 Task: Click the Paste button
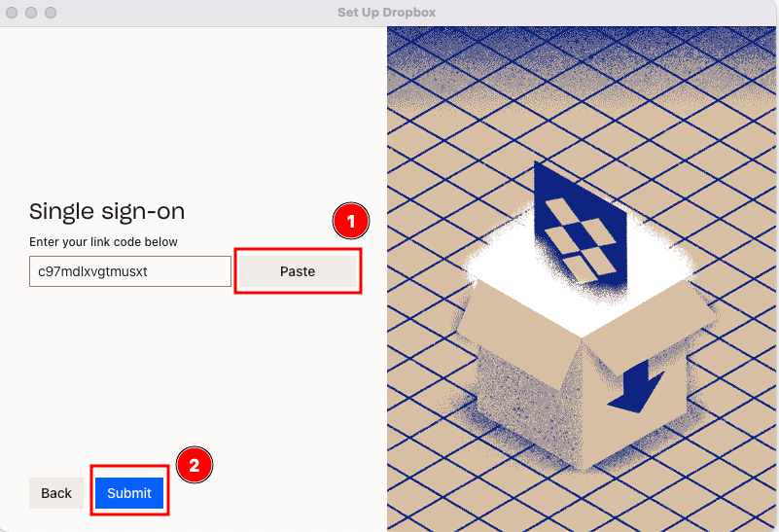[298, 271]
